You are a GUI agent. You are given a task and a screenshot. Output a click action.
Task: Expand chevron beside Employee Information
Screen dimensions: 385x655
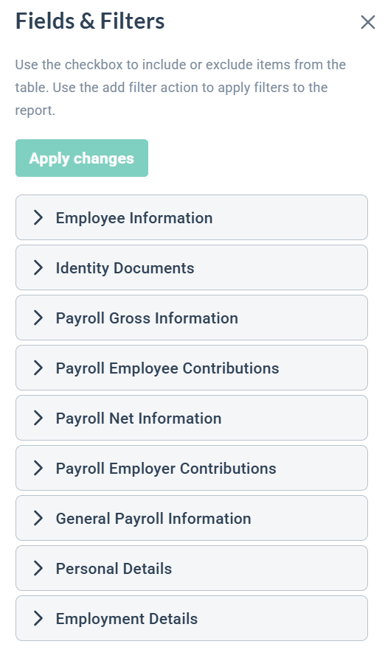(38, 218)
